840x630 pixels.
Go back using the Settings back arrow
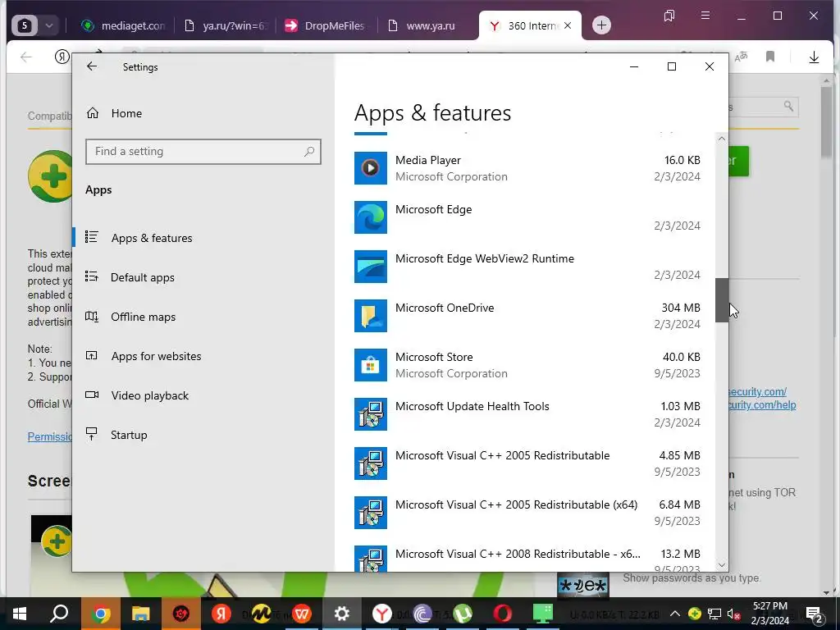[x=92, y=66]
